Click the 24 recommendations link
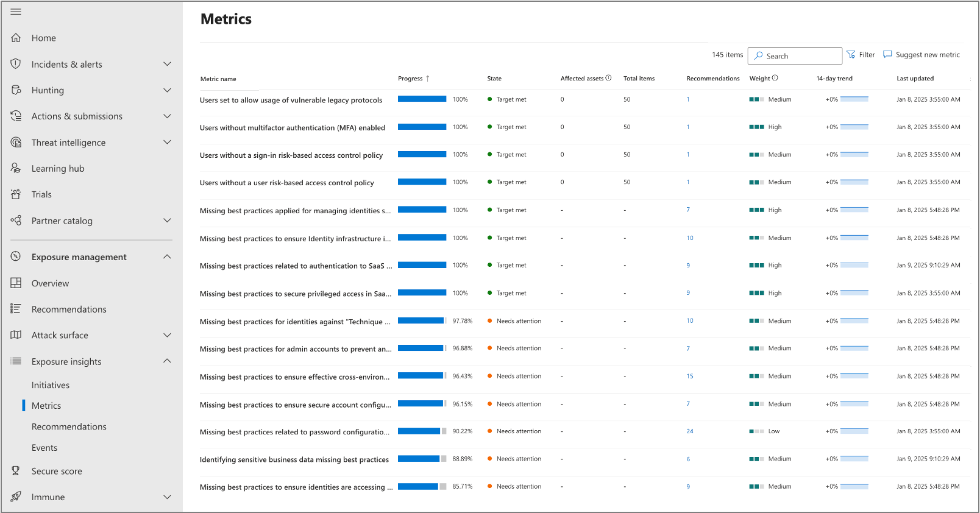The width and height of the screenshot is (980, 513). tap(690, 431)
